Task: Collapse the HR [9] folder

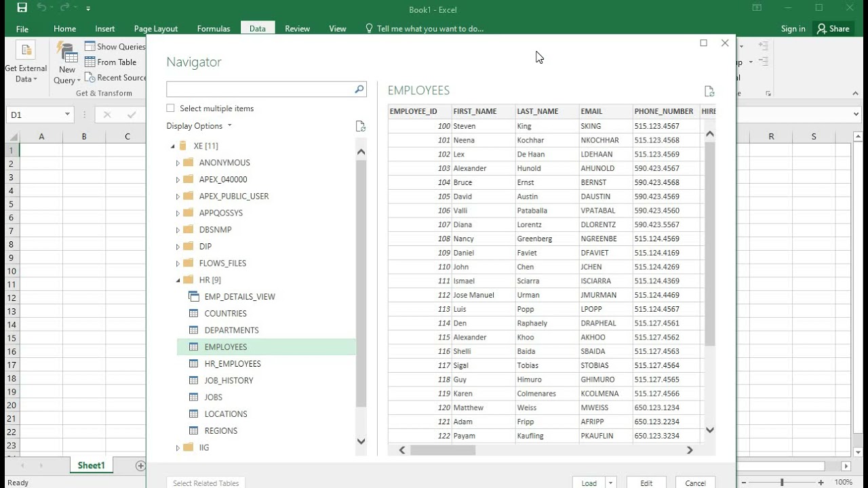Action: click(x=178, y=280)
